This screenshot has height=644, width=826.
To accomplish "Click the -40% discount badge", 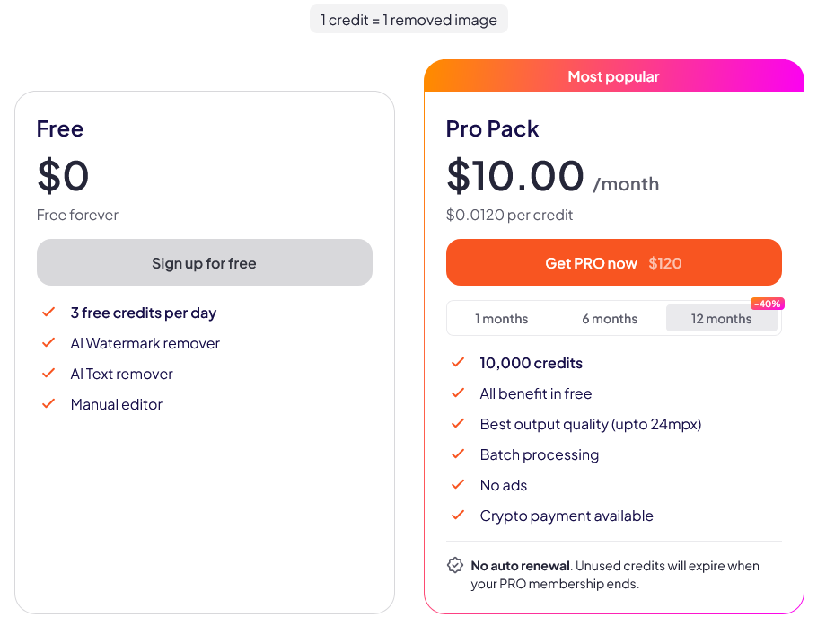I will [x=767, y=304].
